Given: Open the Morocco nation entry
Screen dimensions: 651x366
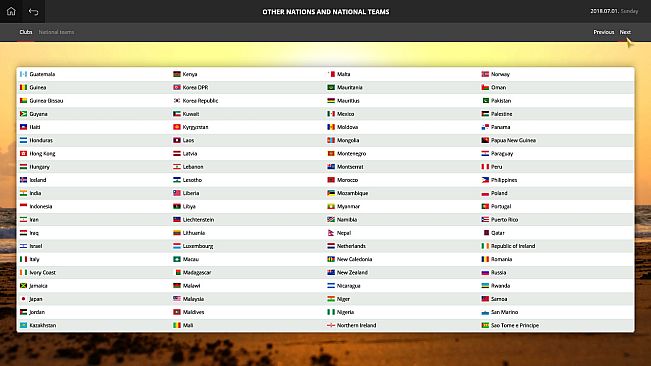Looking at the screenshot, I should click(348, 180).
